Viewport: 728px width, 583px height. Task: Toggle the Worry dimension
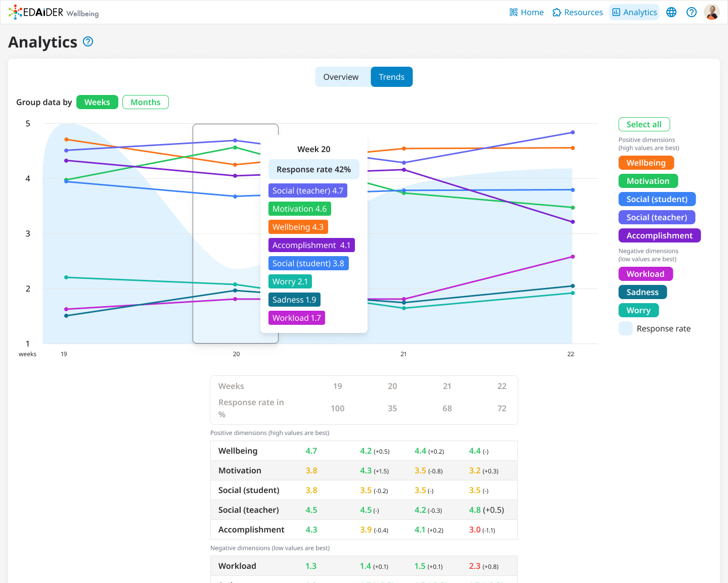click(639, 310)
